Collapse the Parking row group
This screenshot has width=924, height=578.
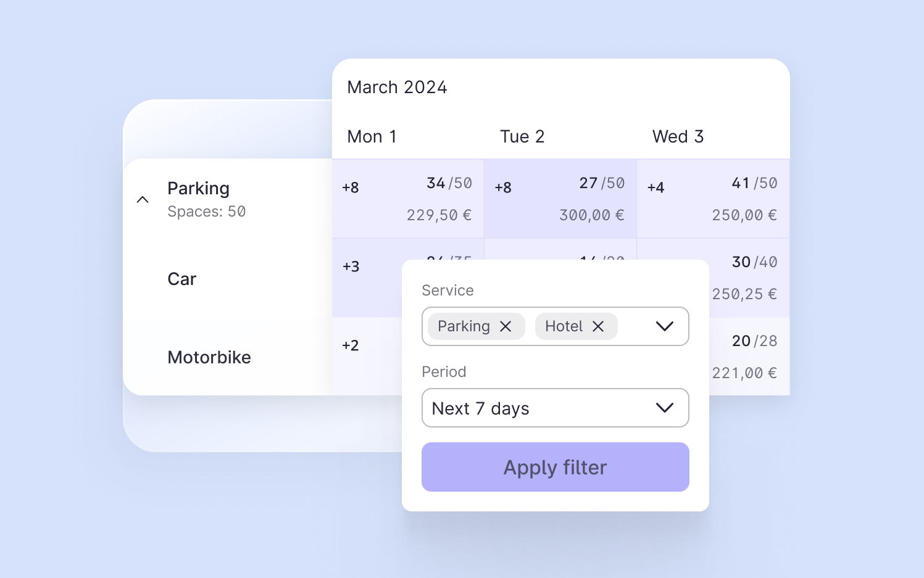coord(143,199)
